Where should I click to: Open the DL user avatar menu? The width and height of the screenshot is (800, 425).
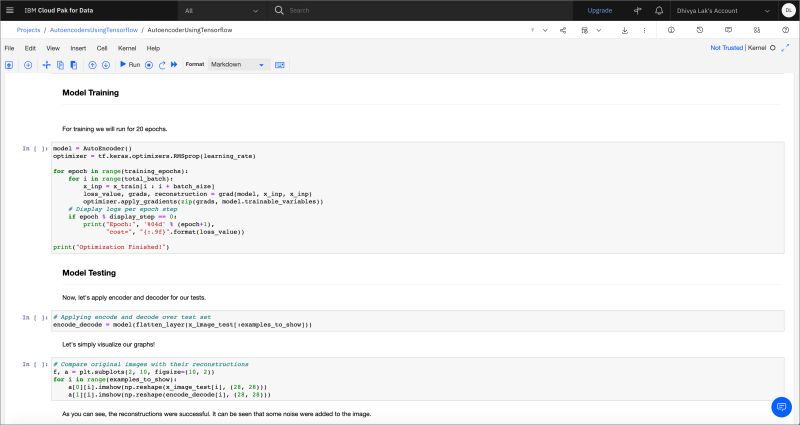pos(789,11)
